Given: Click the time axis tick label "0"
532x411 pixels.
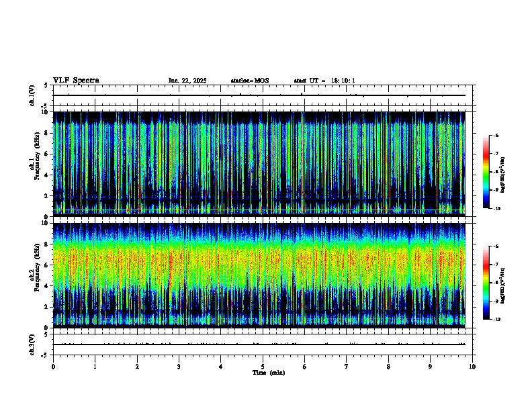Looking at the screenshot, I should [x=53, y=367].
